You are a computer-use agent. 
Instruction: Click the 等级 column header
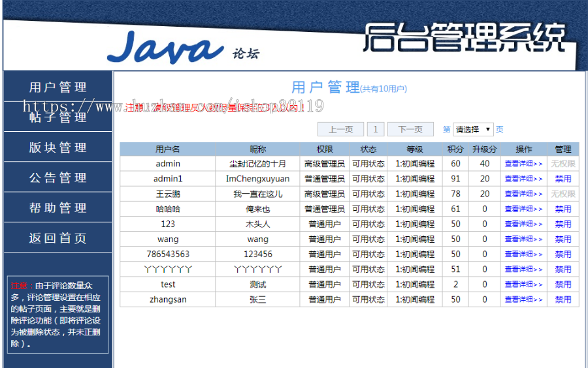pyautogui.click(x=415, y=149)
